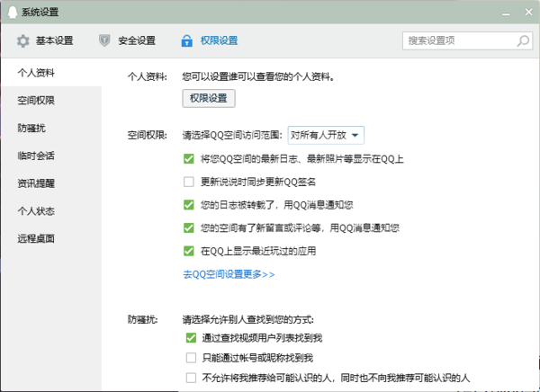Enable 更新说说时同步更新QQ签名 checkbox
This screenshot has height=392, width=540.
click(189, 182)
